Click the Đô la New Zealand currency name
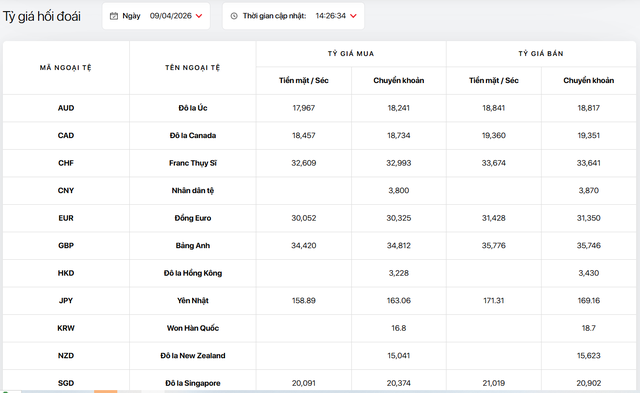 tap(193, 355)
